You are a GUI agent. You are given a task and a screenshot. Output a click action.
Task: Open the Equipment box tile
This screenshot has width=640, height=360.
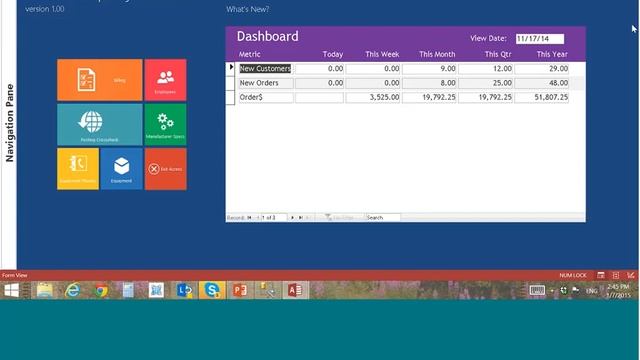tap(122, 169)
